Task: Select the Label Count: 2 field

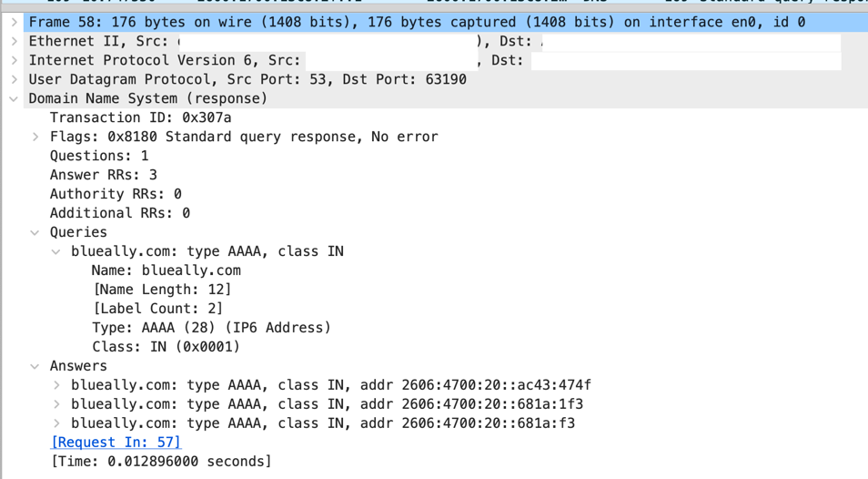Action: point(157,309)
